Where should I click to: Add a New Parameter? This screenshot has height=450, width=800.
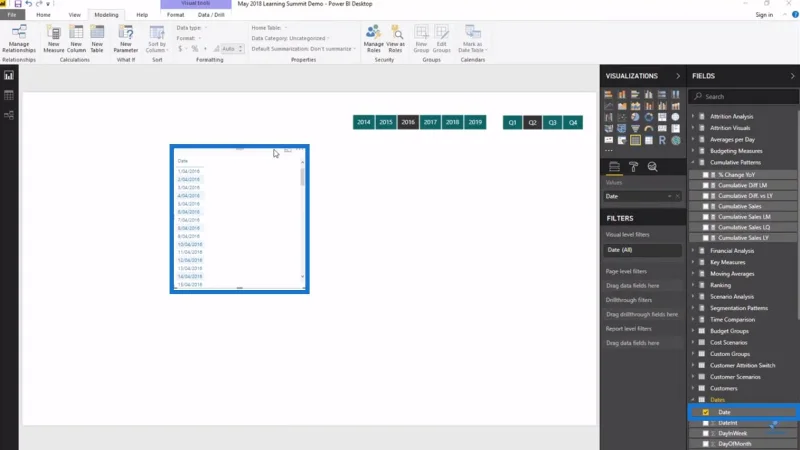tap(126, 38)
